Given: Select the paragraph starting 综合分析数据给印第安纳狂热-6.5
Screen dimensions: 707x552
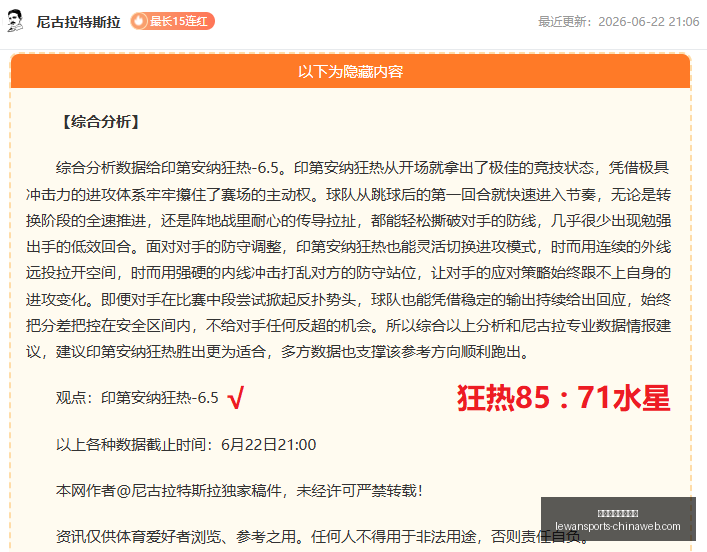Looking at the screenshot, I should (349, 260).
